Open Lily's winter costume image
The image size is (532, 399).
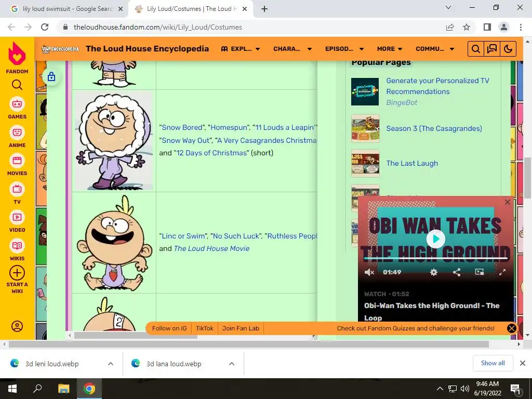113,141
